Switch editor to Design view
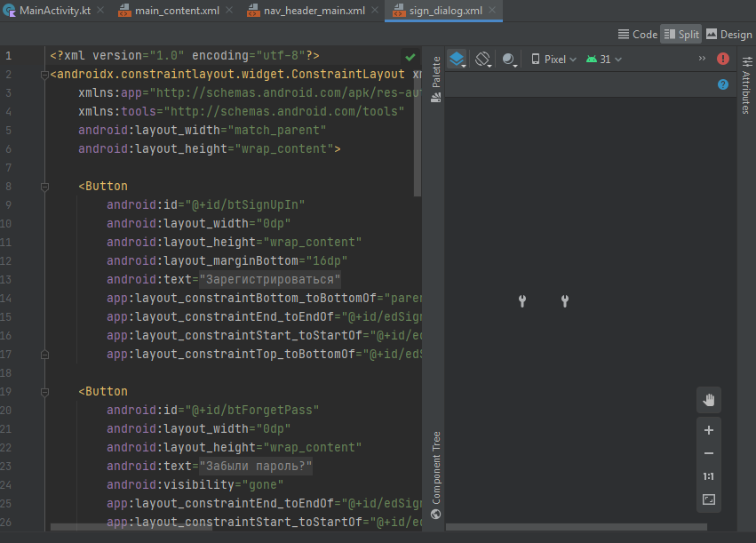Screen dimensions: 756x543 tap(728, 35)
